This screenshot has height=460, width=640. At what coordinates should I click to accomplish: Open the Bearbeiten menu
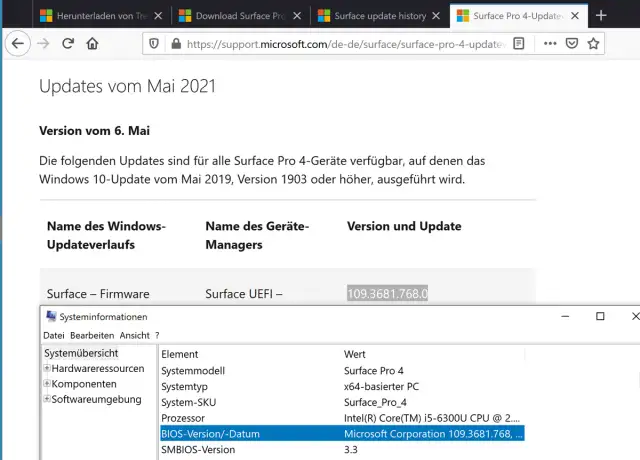[x=92, y=335]
